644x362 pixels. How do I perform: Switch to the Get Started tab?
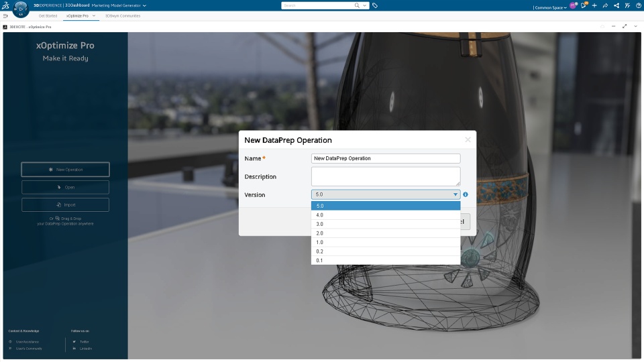(x=48, y=15)
